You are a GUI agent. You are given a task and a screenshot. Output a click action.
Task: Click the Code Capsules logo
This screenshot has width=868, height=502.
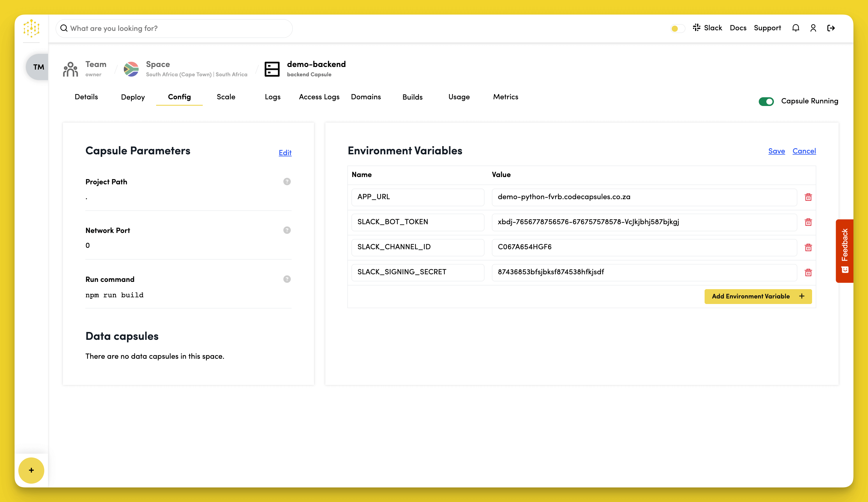click(x=31, y=28)
